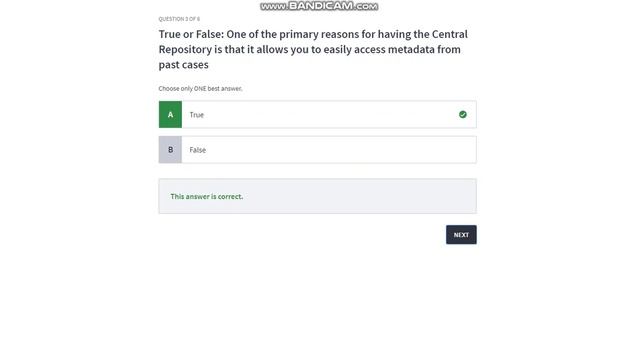Click empty middle of the True answer row
640x360 pixels.
click(x=327, y=115)
